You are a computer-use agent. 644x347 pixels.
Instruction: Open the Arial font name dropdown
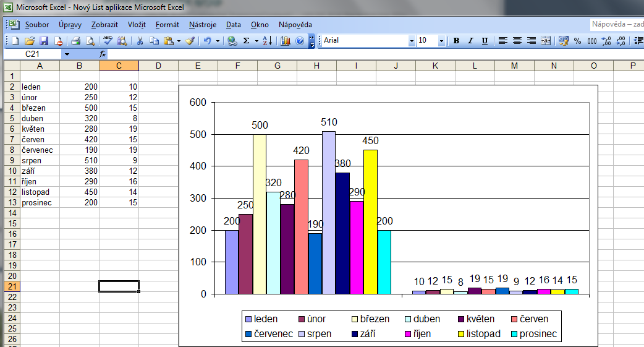coord(412,41)
